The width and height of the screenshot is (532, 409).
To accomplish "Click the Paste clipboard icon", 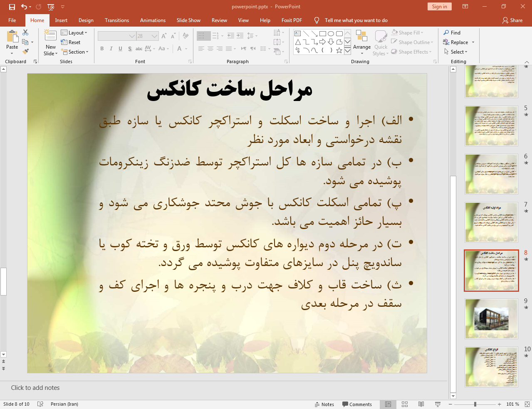I will click(x=12, y=37).
